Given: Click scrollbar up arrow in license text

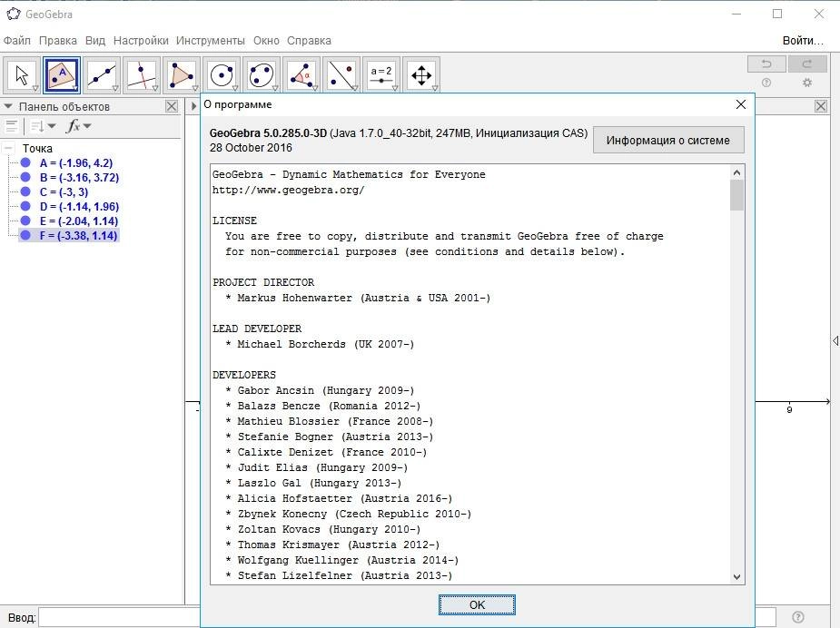Looking at the screenshot, I should pyautogui.click(x=736, y=172).
